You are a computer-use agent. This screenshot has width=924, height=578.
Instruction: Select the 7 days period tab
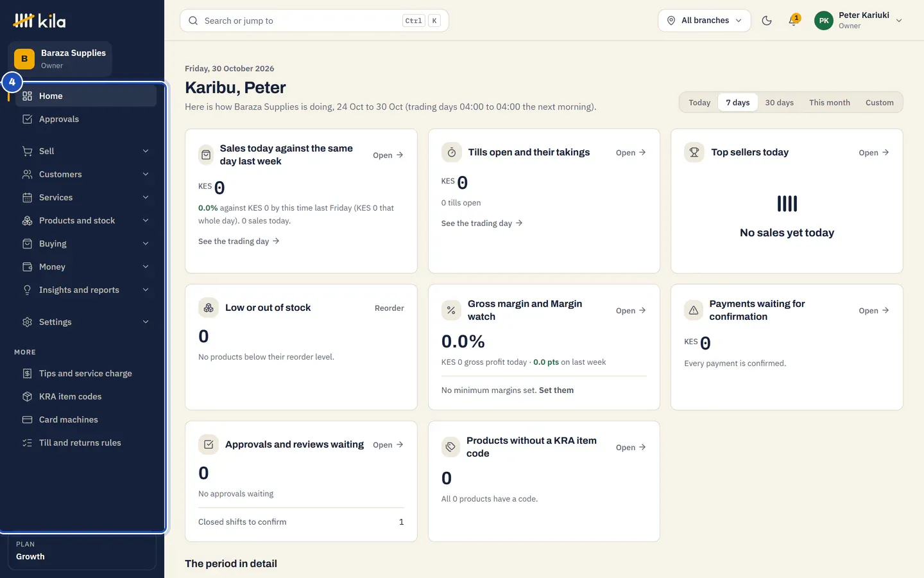click(x=738, y=103)
